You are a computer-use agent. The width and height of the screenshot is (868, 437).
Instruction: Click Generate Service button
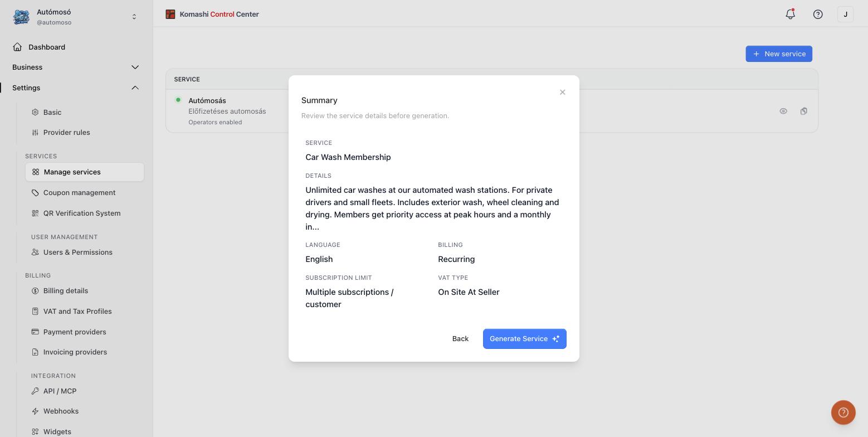[x=525, y=338]
